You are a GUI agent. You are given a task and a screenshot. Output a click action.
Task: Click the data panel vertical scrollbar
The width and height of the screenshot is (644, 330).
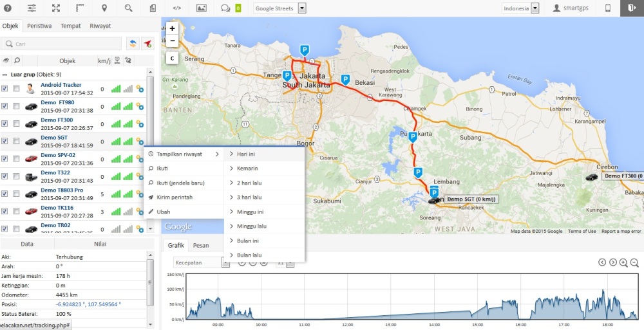pos(150,283)
